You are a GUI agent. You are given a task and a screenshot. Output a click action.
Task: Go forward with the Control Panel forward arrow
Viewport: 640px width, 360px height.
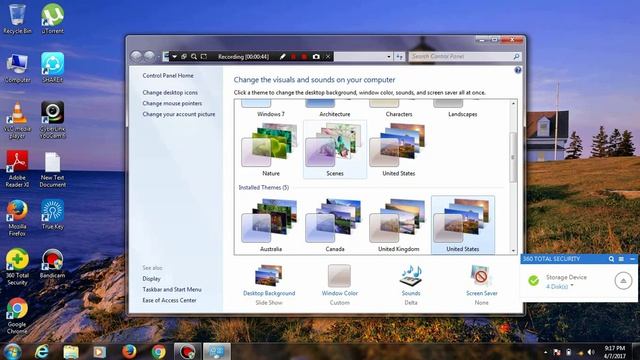[x=149, y=56]
